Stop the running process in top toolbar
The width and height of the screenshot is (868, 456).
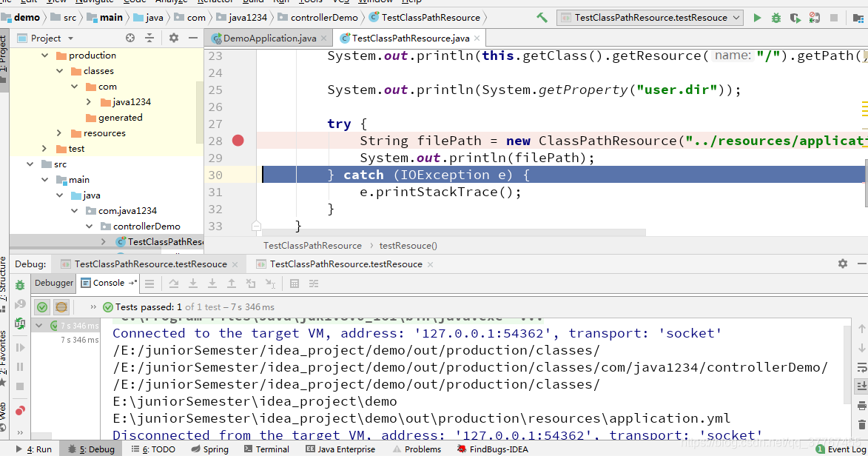[x=834, y=18]
